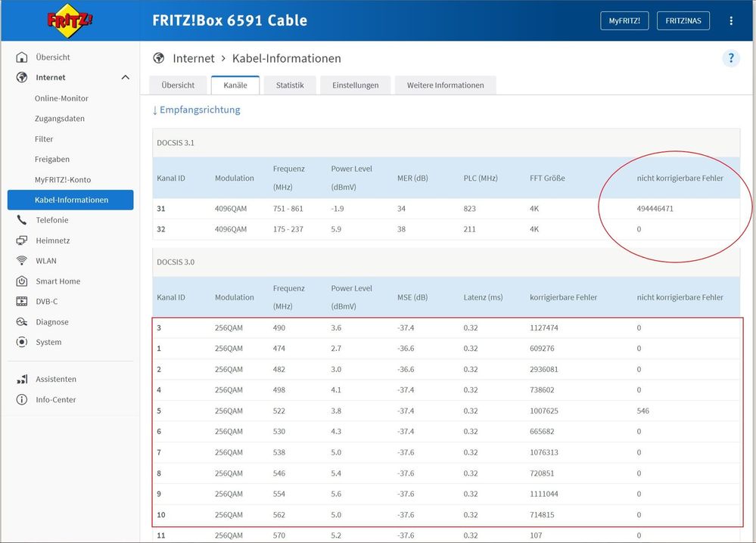Open the Diagnose icon entry
Screen dimensions: 756x543
point(22,322)
